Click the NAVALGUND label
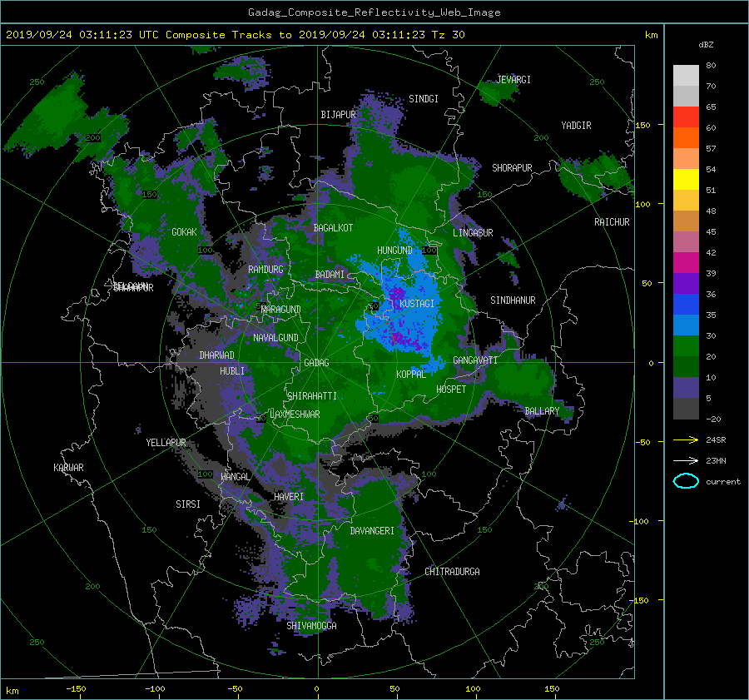749x700 pixels. (275, 337)
